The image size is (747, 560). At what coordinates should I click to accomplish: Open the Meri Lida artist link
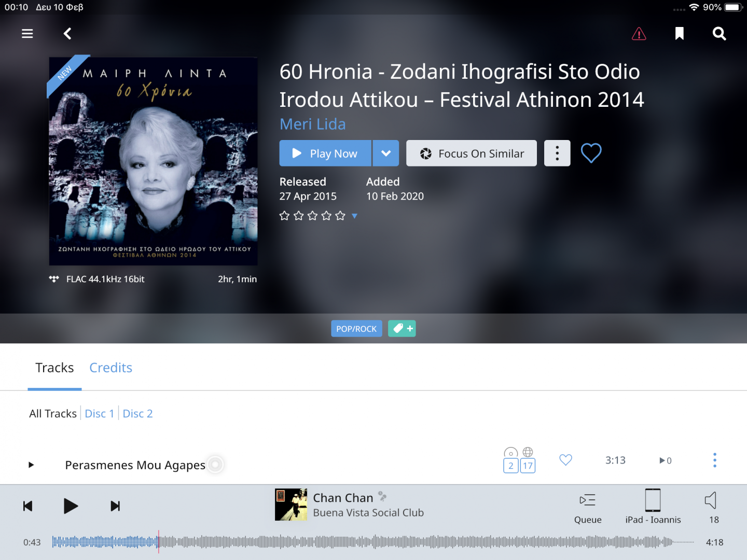coord(313,124)
